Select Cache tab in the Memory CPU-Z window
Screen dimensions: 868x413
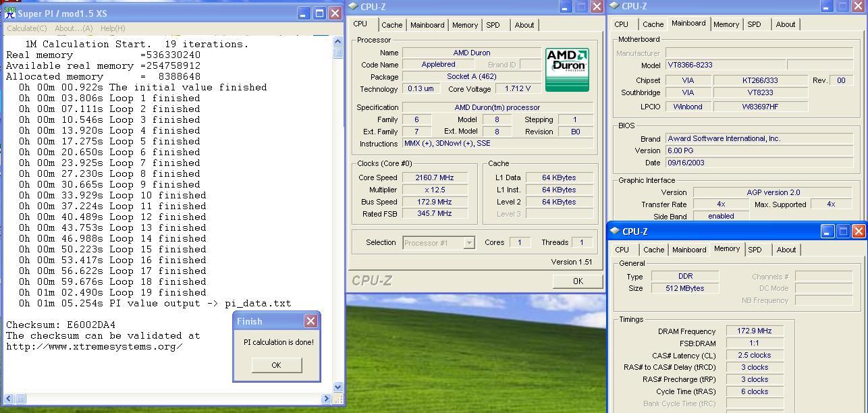(653, 250)
